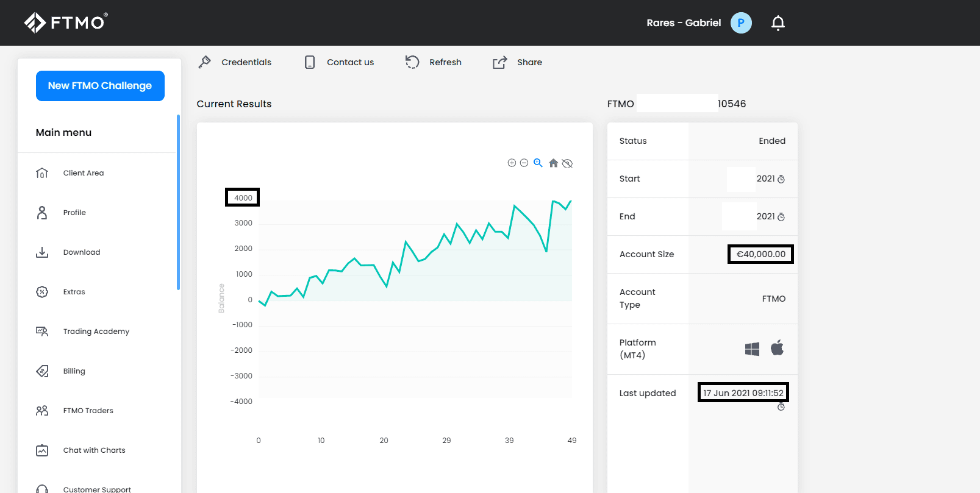Click the sidebar vertical scrollbar
980x493 pixels.
[178, 202]
